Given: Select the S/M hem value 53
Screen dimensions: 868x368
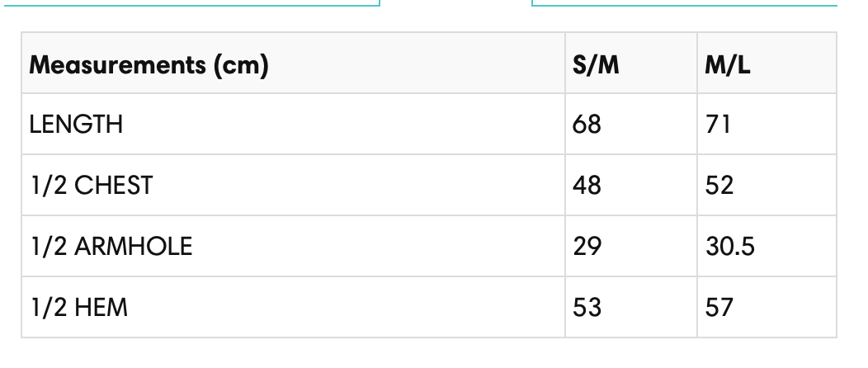Looking at the screenshot, I should [587, 308].
